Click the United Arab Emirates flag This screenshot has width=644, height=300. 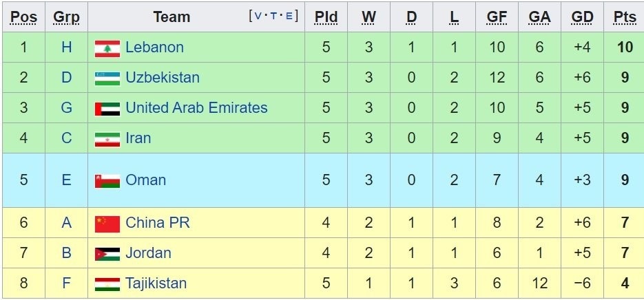click(107, 109)
